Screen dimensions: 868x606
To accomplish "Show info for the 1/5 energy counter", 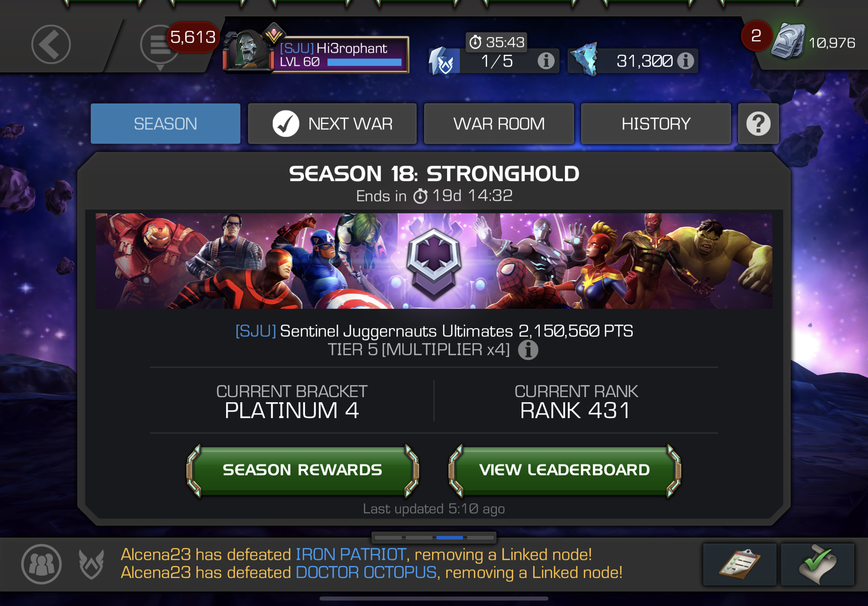I will click(x=546, y=61).
